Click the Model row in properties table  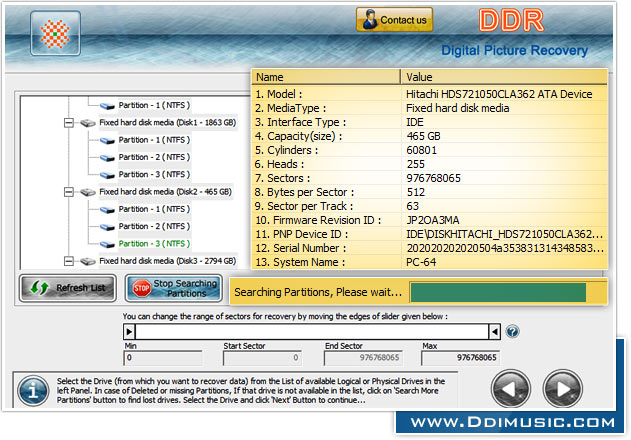click(429, 94)
